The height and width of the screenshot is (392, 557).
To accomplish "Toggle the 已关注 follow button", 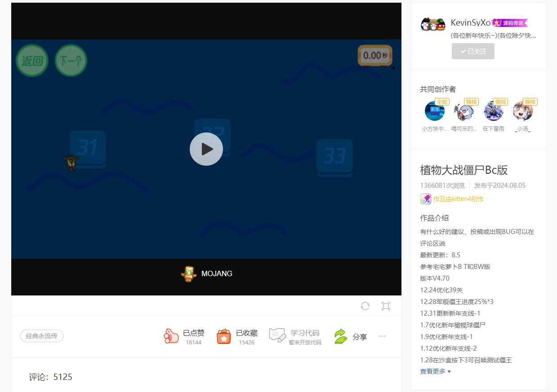I will coord(473,51).
